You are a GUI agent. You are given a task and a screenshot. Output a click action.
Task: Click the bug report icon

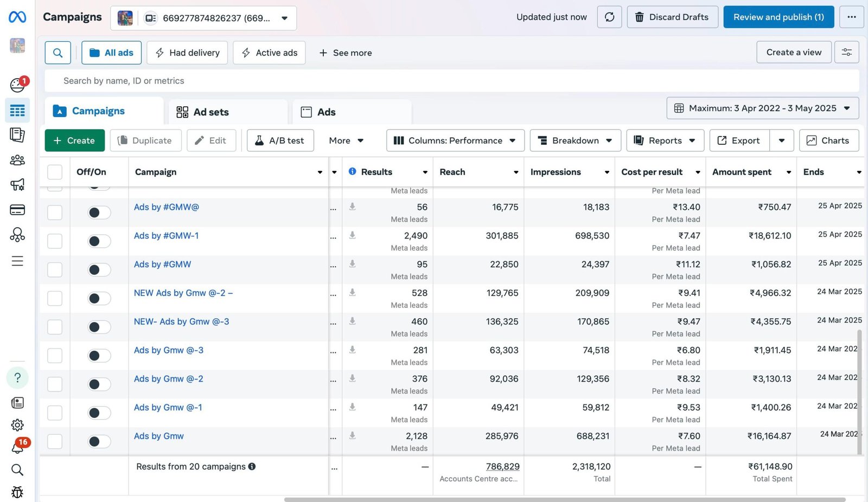pos(17,492)
